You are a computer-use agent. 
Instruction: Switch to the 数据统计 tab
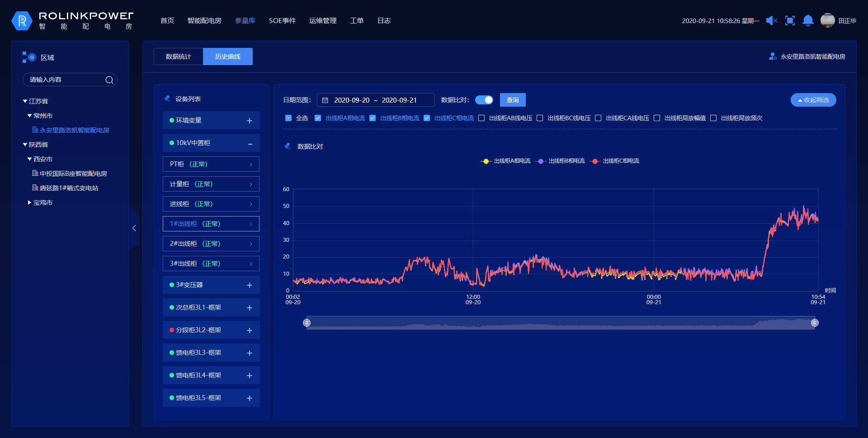pyautogui.click(x=178, y=57)
